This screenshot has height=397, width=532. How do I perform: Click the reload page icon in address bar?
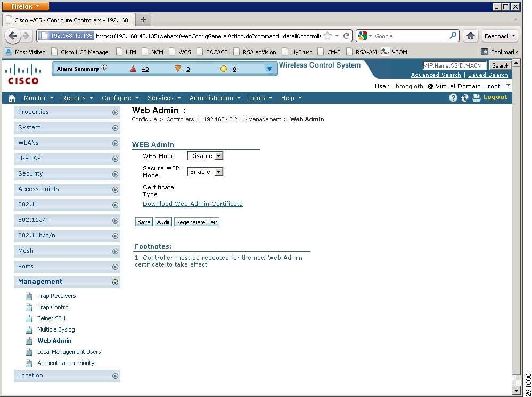point(346,36)
